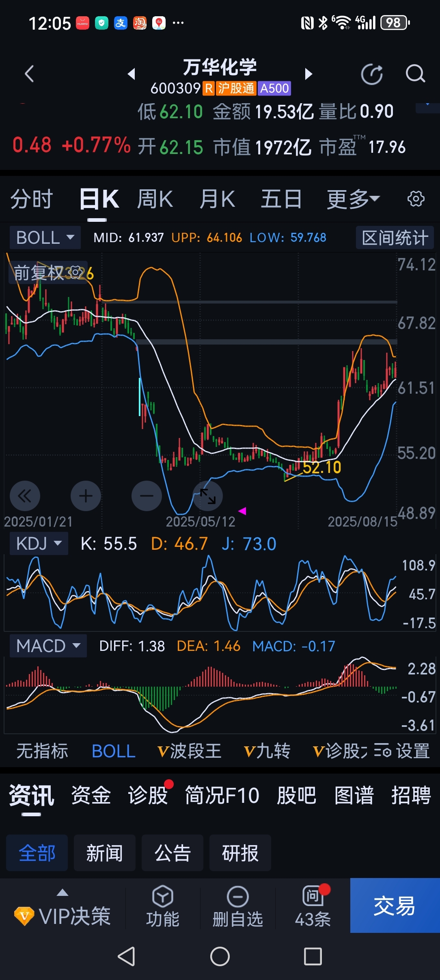The width and height of the screenshot is (440, 980).
Task: Zoom out chart with minus button
Action: click(x=147, y=496)
